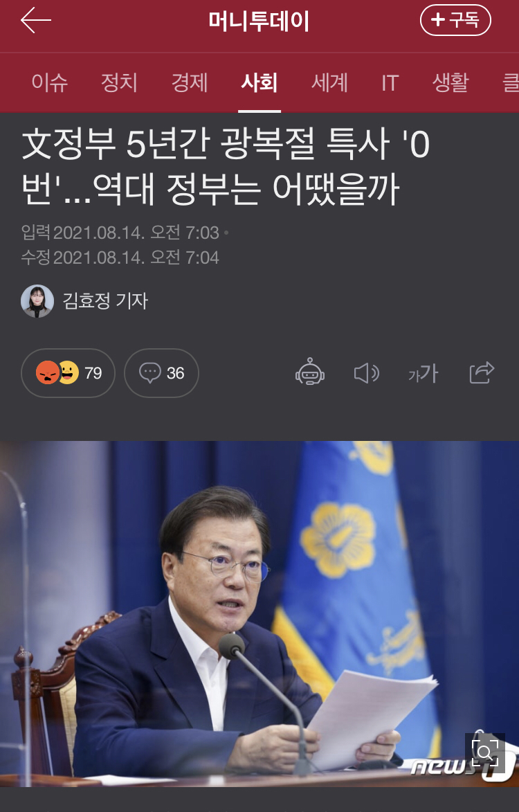Select the 사회 tab
This screenshot has height=812, width=519.
pos(259,83)
